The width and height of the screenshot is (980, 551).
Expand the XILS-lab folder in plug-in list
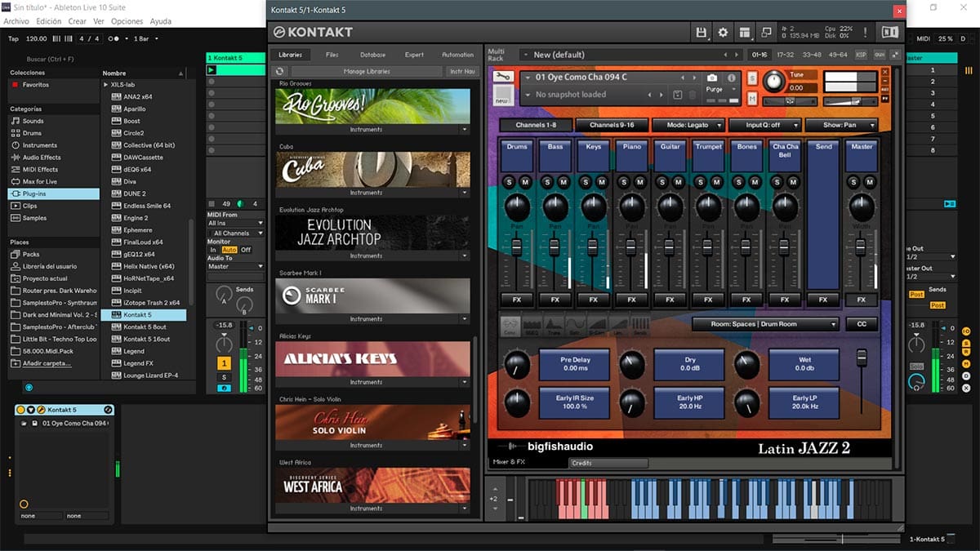pyautogui.click(x=106, y=84)
